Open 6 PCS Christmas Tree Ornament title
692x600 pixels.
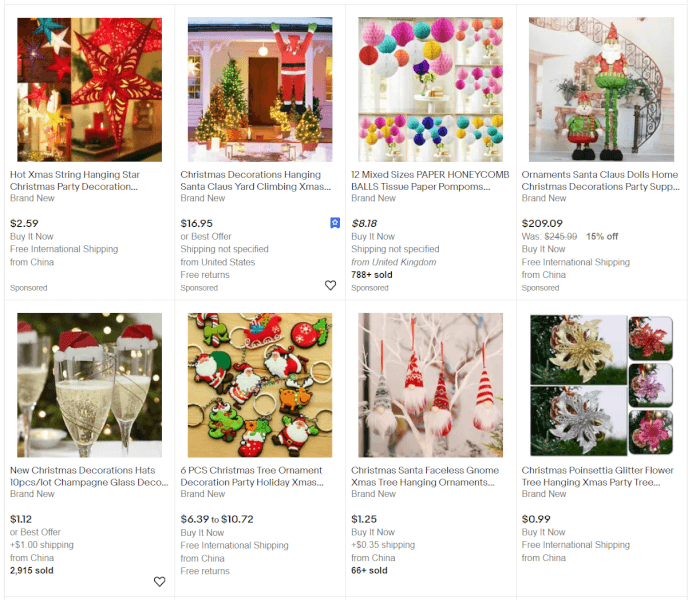[x=252, y=476]
